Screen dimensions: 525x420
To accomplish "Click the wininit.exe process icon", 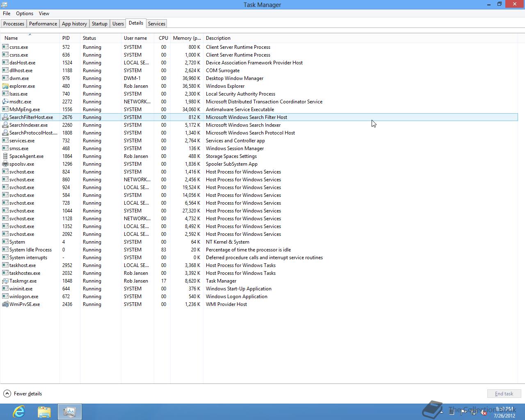I will (5, 289).
